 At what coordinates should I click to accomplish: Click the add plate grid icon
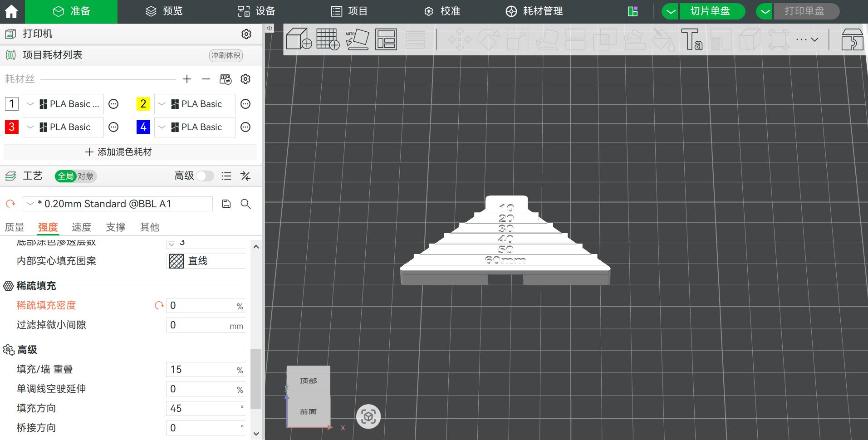click(328, 39)
